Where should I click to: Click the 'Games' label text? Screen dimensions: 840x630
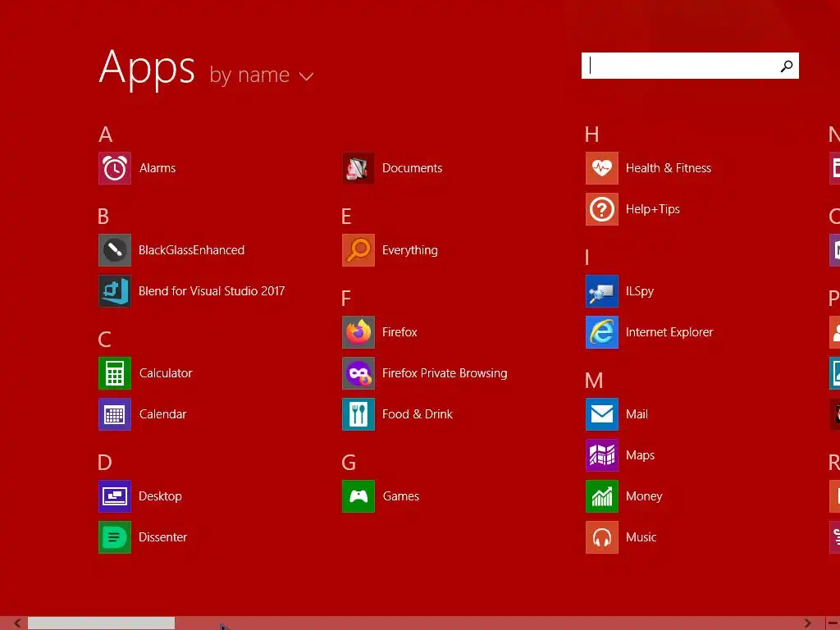pyautogui.click(x=400, y=496)
